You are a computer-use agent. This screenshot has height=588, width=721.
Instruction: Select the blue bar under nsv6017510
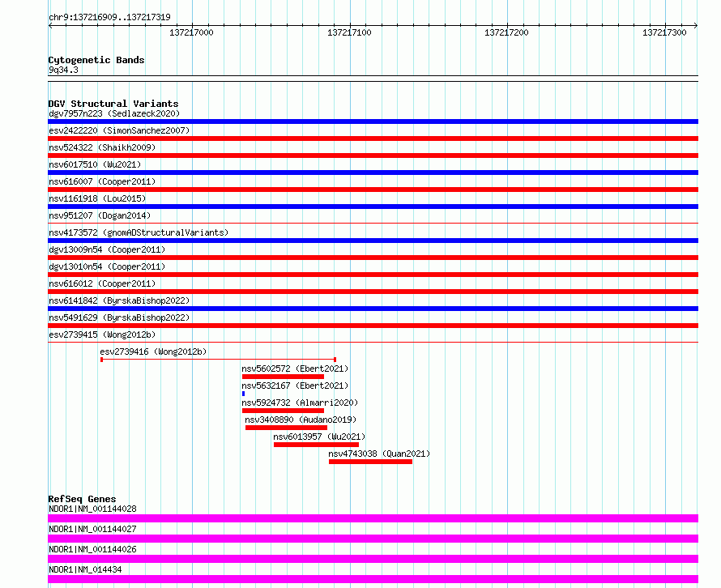373,173
